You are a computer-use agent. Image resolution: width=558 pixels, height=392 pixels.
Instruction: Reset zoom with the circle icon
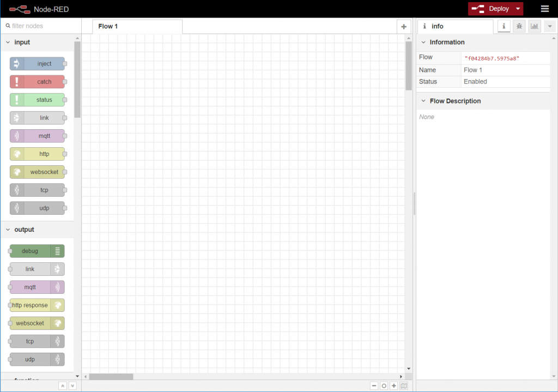point(384,385)
